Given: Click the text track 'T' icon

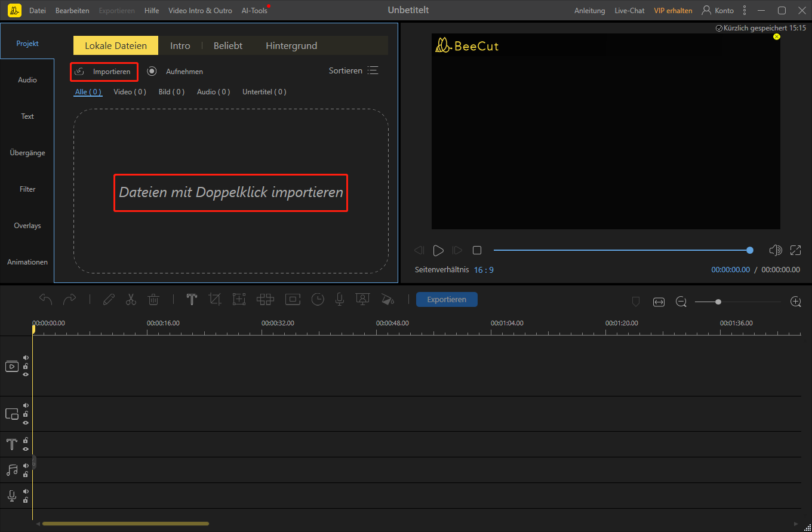Looking at the screenshot, I should click(12, 444).
